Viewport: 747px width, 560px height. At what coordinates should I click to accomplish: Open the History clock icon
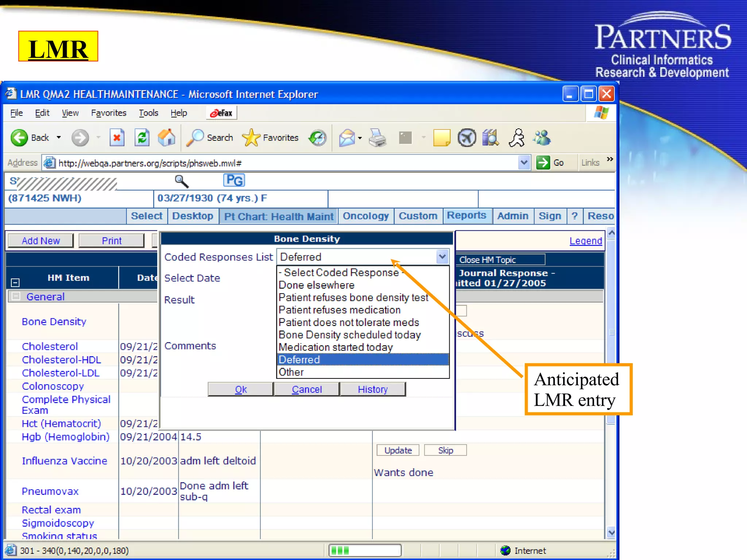(318, 138)
